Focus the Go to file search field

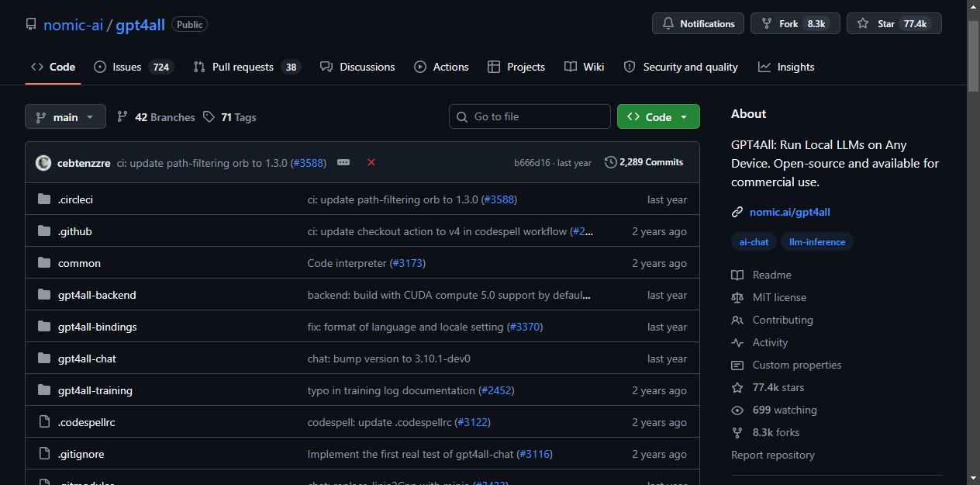[x=530, y=116]
